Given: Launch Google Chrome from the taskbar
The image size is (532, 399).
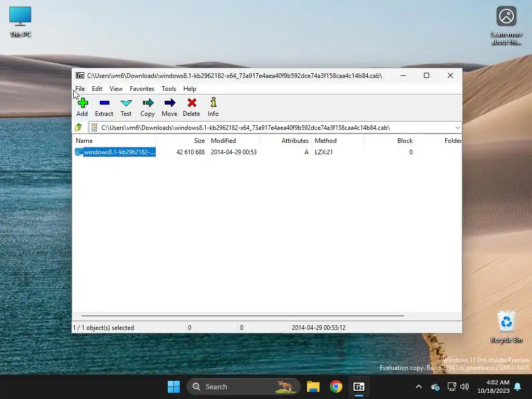Looking at the screenshot, I should tap(336, 387).
